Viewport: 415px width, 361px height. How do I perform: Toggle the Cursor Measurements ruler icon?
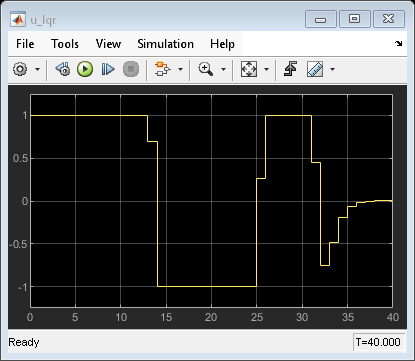(x=315, y=69)
